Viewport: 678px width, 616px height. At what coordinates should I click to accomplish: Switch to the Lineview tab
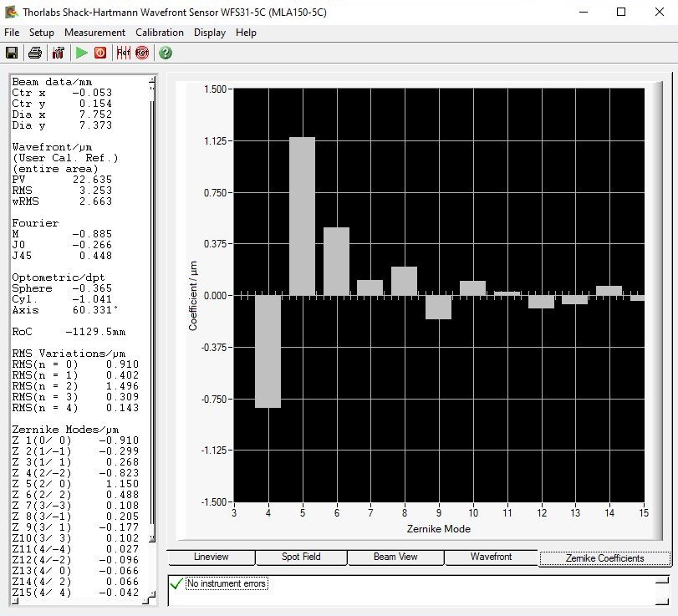pos(211,557)
